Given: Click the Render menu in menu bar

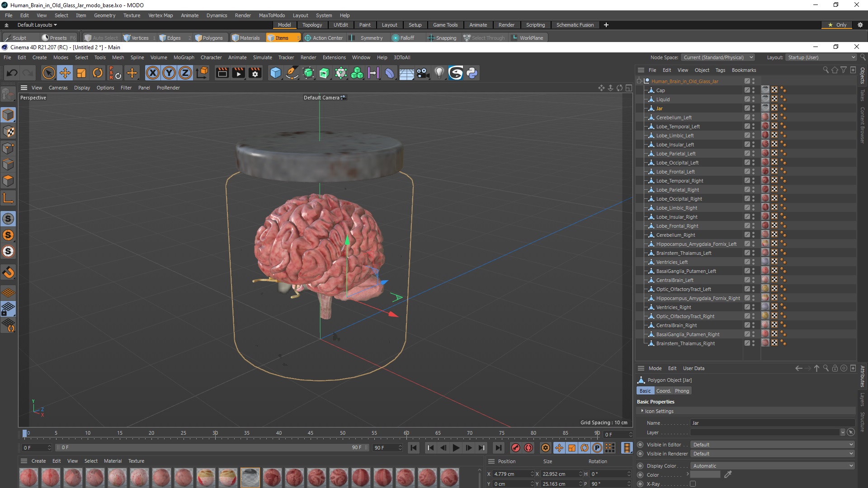Looking at the screenshot, I should [x=243, y=15].
